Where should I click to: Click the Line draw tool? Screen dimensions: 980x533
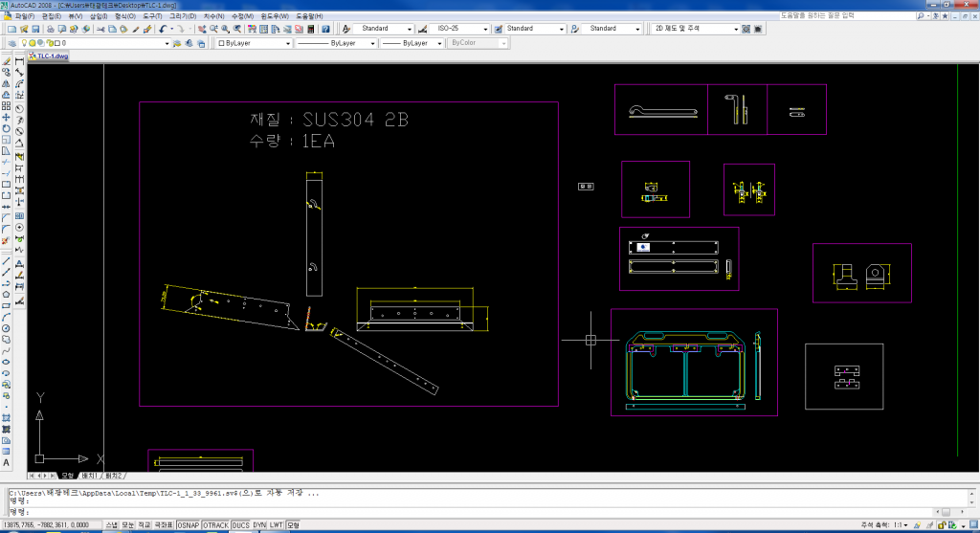click(x=7, y=261)
